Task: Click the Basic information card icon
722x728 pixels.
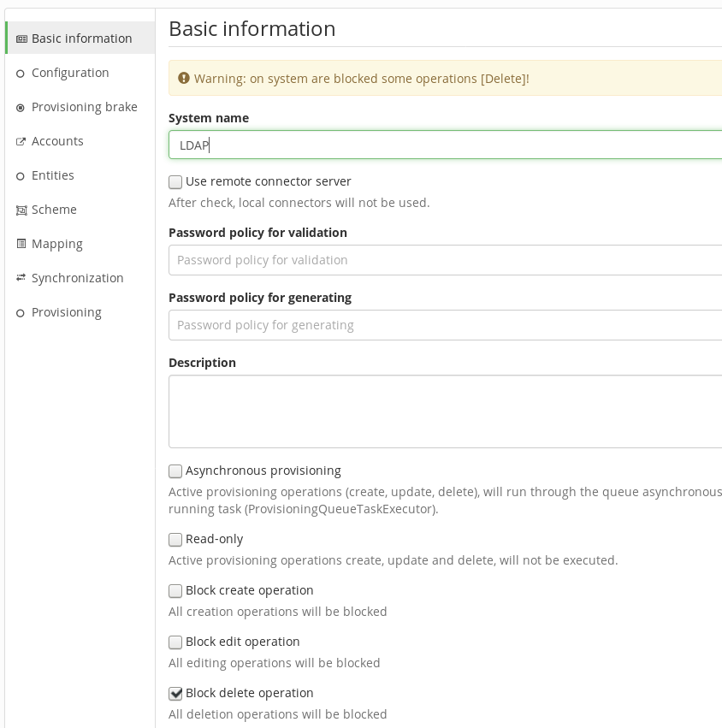Action: point(21,39)
